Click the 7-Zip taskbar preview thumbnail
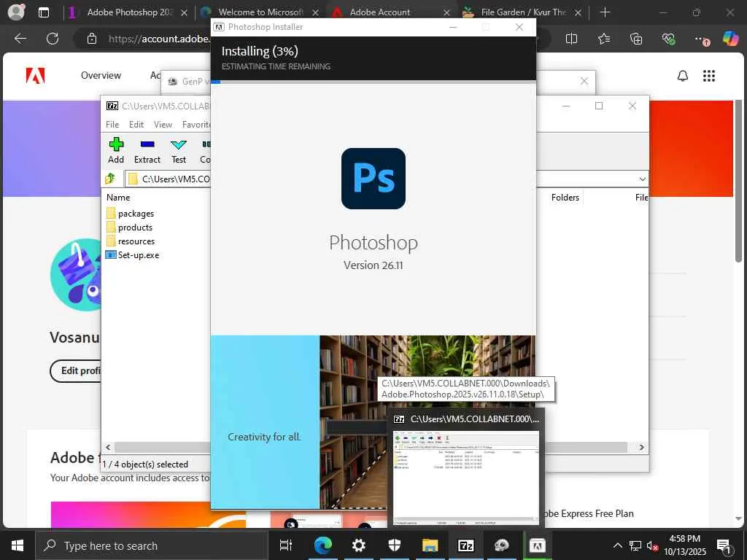This screenshot has height=560, width=747. pos(466,478)
